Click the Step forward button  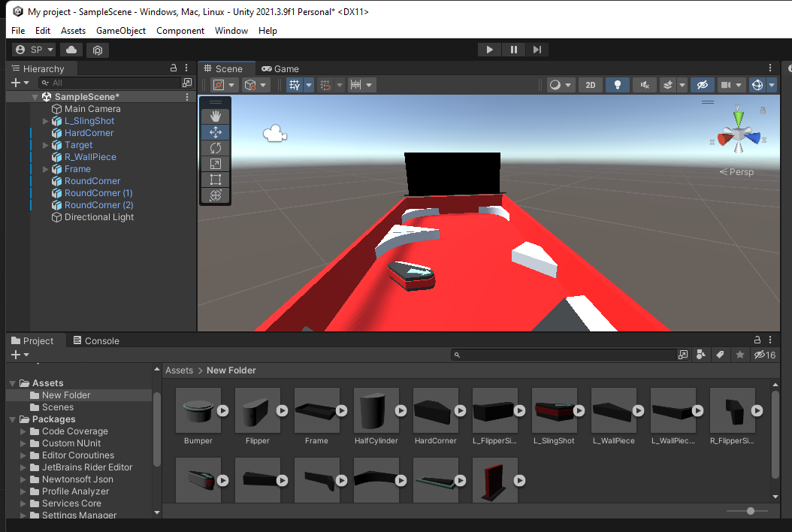[x=537, y=50]
